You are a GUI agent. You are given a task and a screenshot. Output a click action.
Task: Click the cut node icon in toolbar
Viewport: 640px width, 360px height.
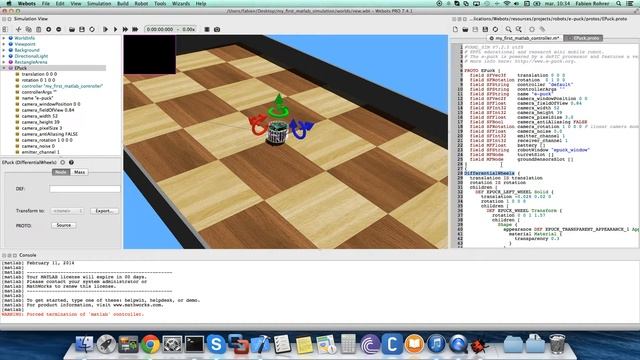(18, 29)
